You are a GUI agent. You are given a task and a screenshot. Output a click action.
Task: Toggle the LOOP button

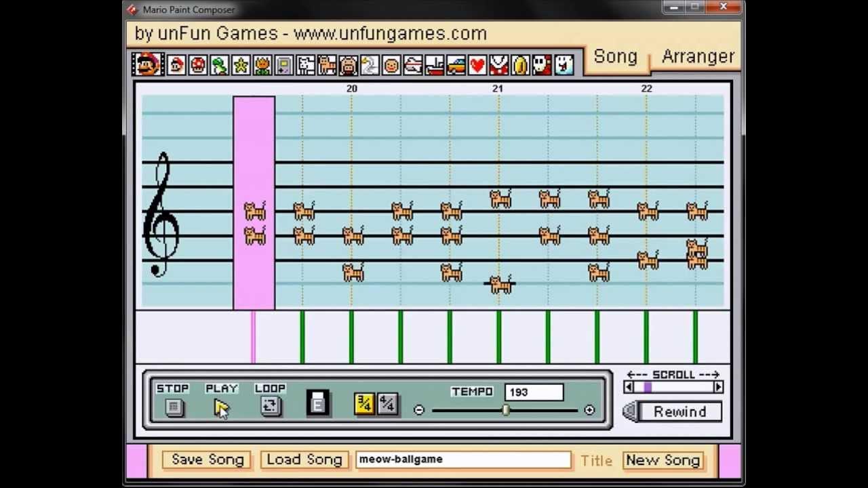click(270, 407)
